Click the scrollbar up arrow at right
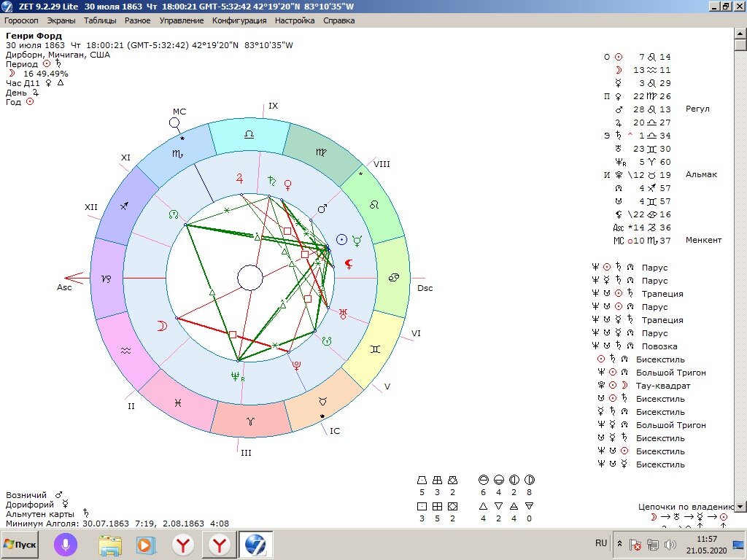This screenshot has height=560, width=747. coord(741,34)
